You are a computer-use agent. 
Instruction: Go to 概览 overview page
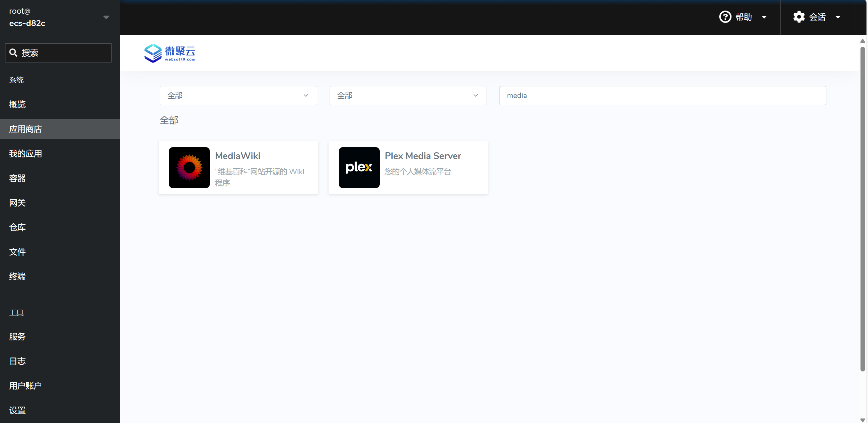(x=17, y=104)
